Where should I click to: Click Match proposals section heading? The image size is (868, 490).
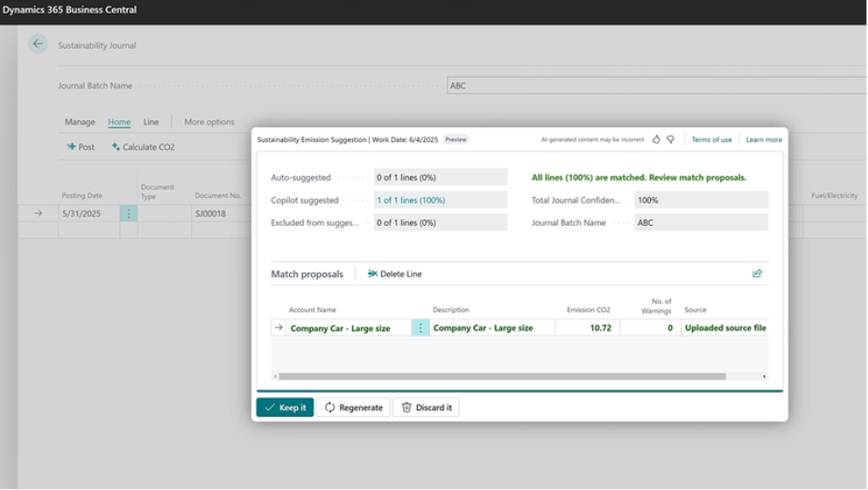(x=306, y=274)
